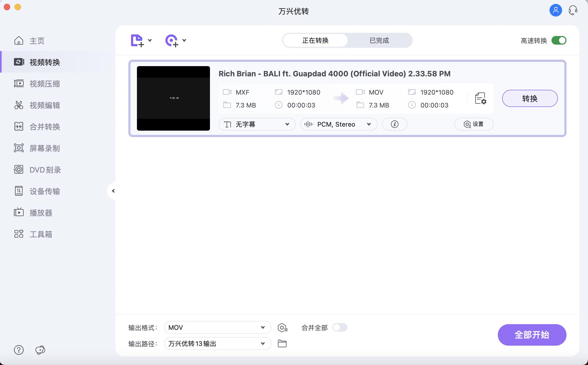The width and height of the screenshot is (588, 365).
Task: Open the output file settings icon
Action: click(480, 98)
